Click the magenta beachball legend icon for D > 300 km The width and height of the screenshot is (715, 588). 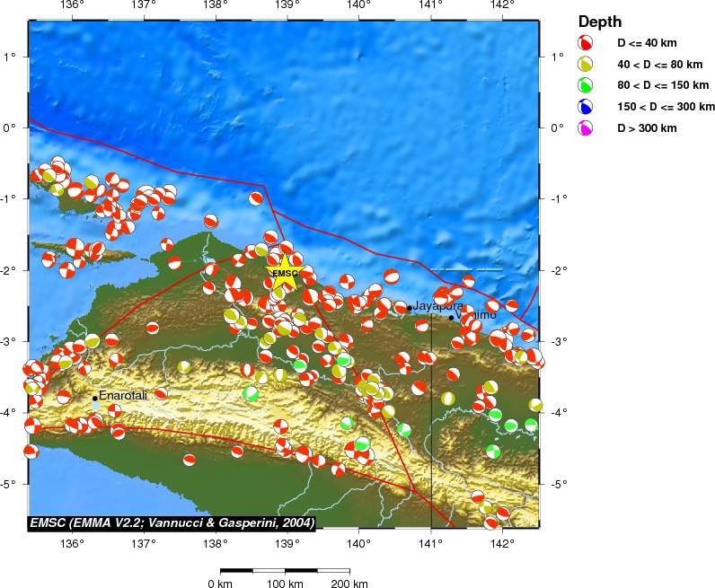point(585,128)
